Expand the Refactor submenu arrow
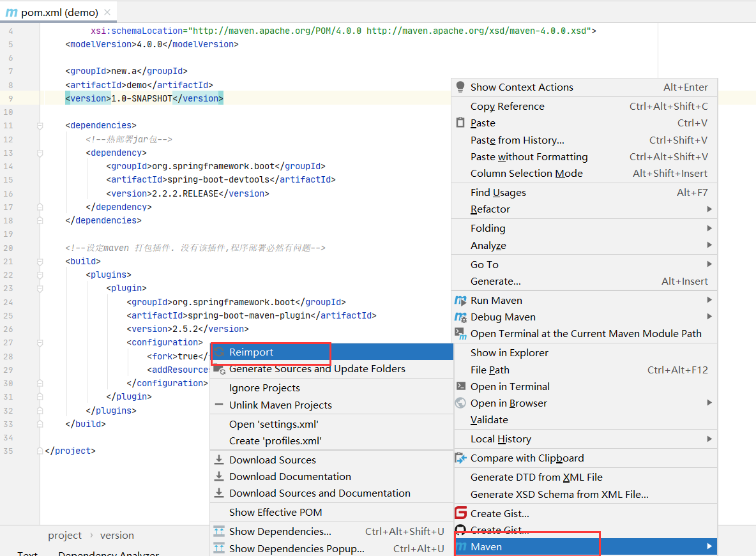The height and width of the screenshot is (556, 756). click(x=709, y=209)
